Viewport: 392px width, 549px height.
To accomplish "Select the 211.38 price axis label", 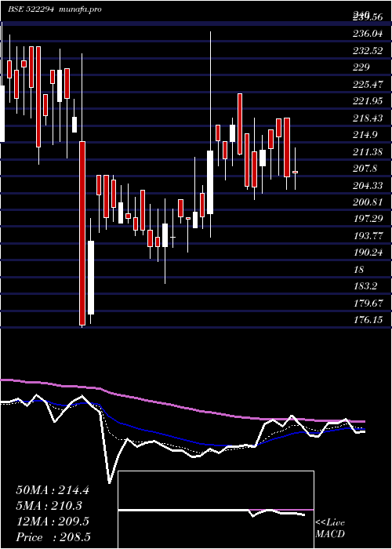I will click(368, 152).
